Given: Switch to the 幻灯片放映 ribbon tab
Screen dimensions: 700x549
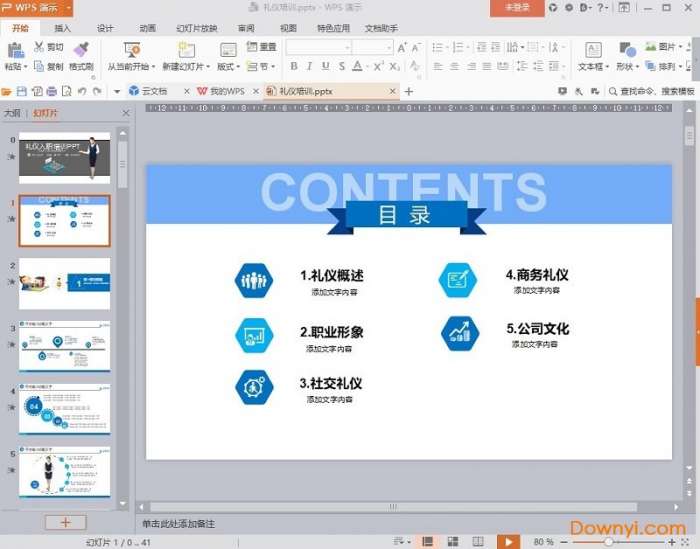Looking at the screenshot, I should click(196, 28).
